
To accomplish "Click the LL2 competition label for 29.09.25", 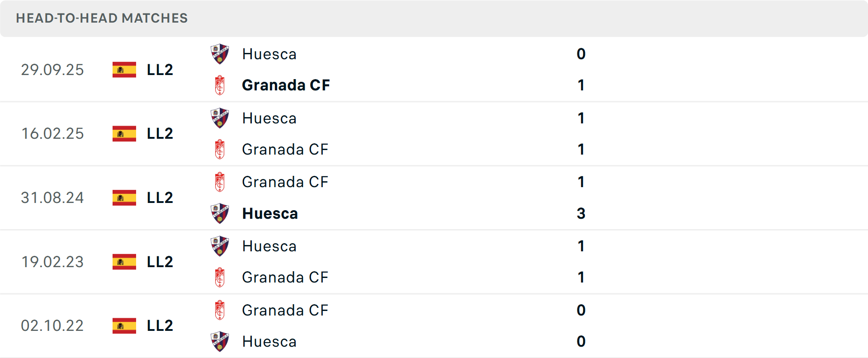I will (x=159, y=70).
